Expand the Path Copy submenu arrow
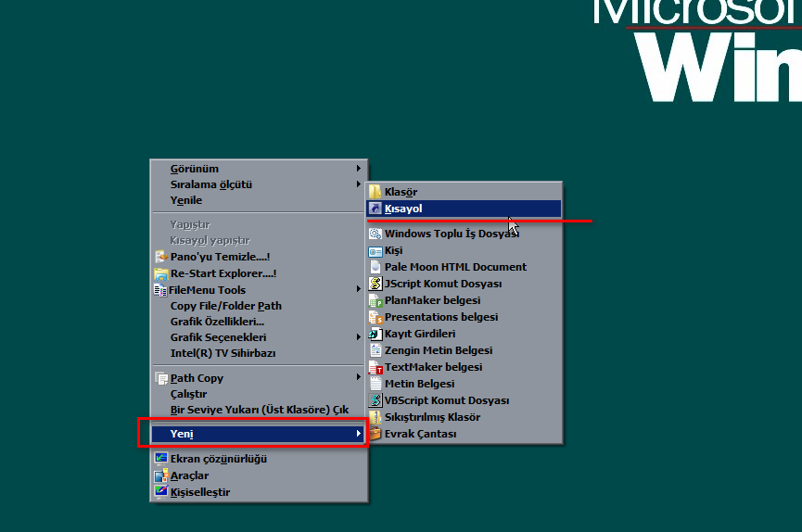This screenshot has width=802, height=532. click(359, 377)
